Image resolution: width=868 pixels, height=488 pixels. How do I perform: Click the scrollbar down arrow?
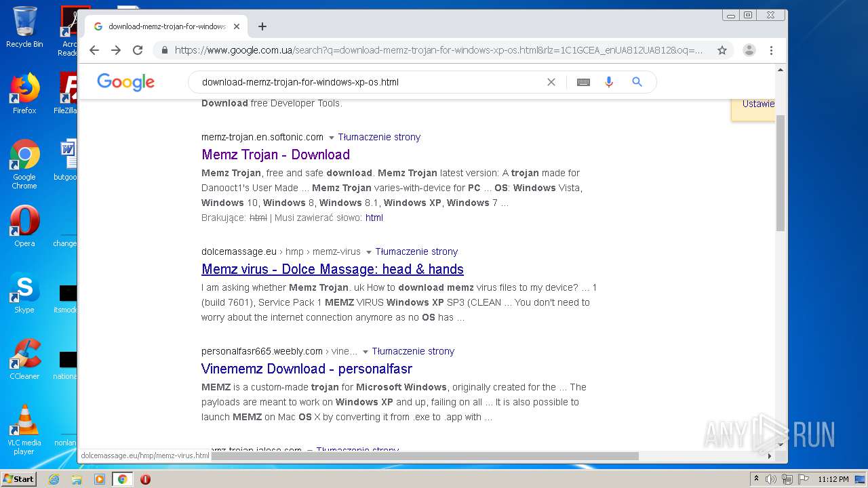pyautogui.click(x=781, y=445)
